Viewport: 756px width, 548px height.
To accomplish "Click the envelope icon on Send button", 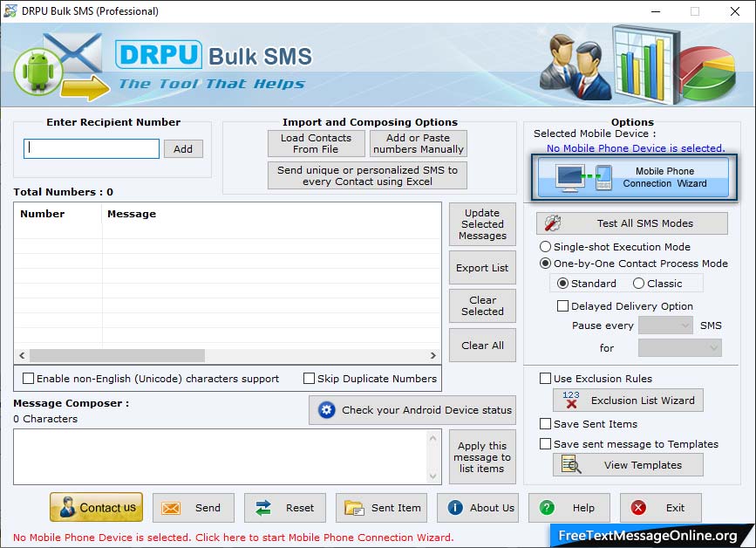I will tap(171, 508).
